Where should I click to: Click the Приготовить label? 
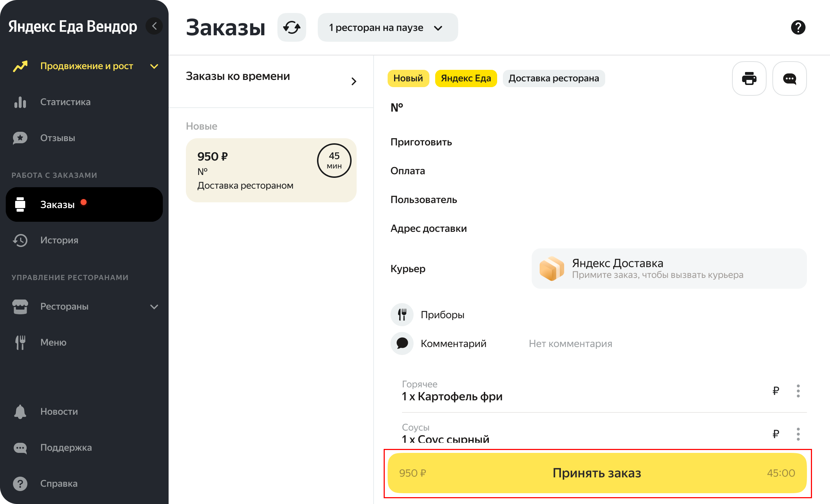click(x=421, y=142)
